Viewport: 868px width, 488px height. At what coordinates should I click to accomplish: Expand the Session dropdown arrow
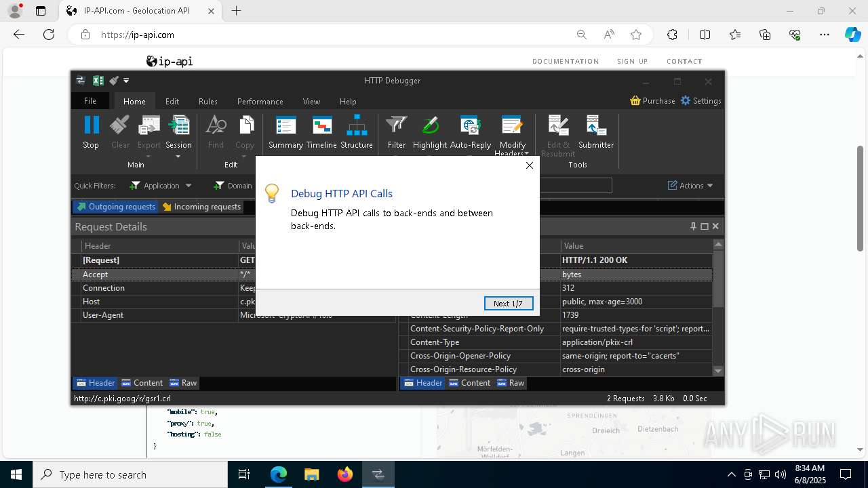(x=178, y=157)
